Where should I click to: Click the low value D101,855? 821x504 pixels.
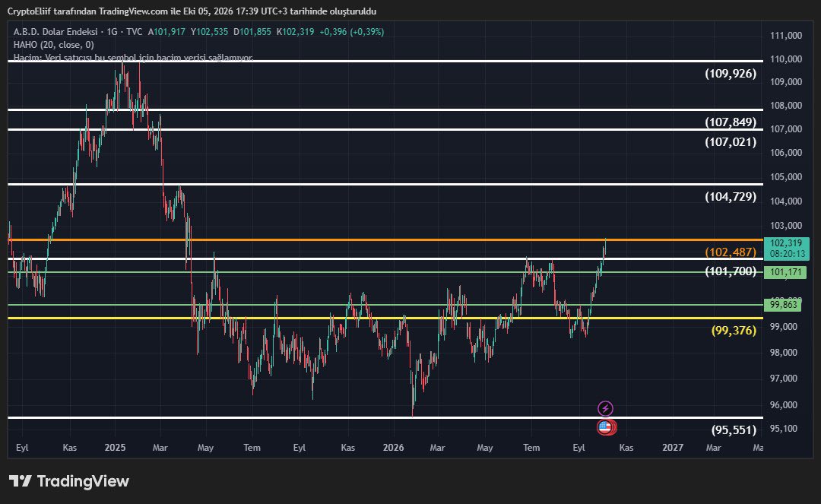[x=252, y=32]
